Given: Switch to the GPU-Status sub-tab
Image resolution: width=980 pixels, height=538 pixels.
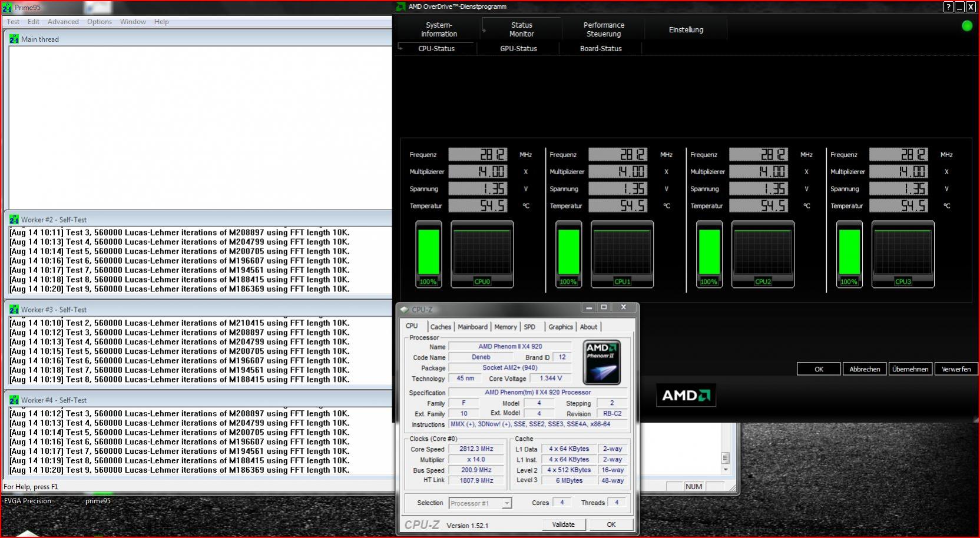Looking at the screenshot, I should (x=518, y=49).
